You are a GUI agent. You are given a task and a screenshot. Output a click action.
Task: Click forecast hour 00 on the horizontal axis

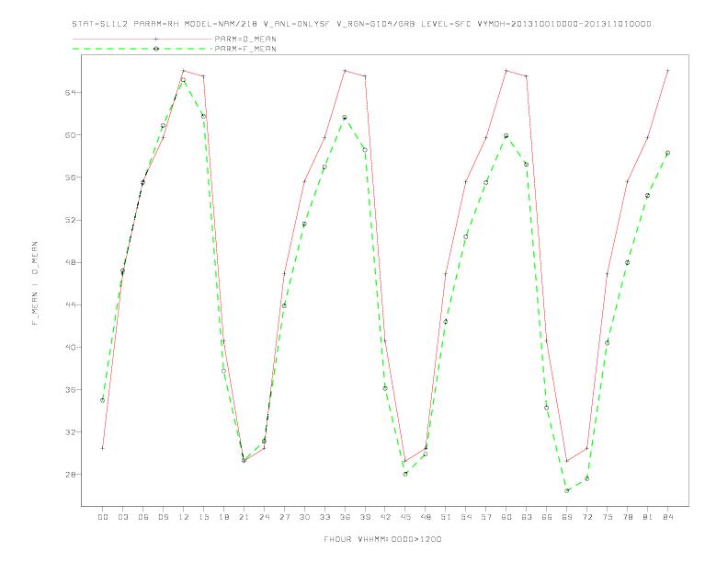click(103, 517)
